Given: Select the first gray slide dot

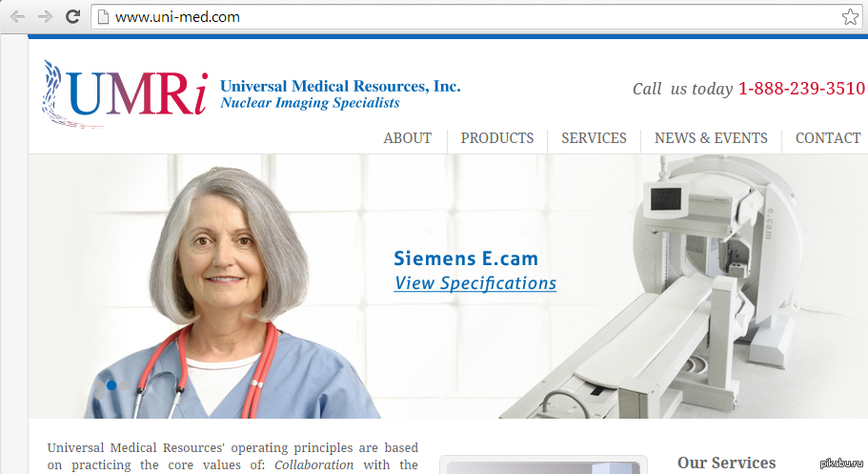Looking at the screenshot, I should 99,385.
